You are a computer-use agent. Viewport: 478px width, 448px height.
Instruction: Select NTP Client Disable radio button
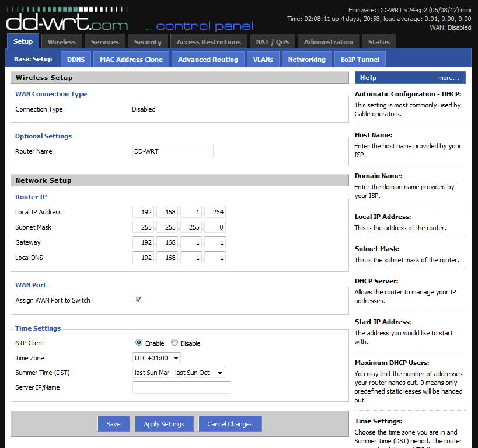[175, 342]
